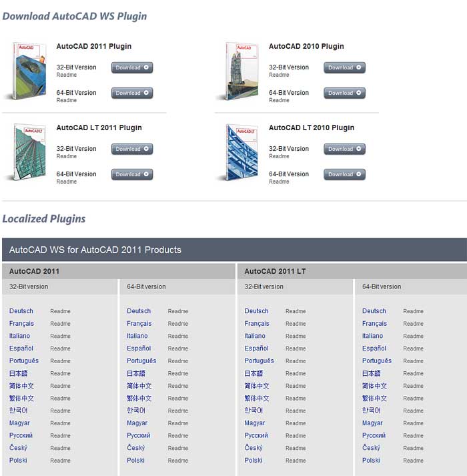Open Readme for AutoCAD LT 2010 32-Bit
This screenshot has height=476, width=467.
[x=279, y=156]
